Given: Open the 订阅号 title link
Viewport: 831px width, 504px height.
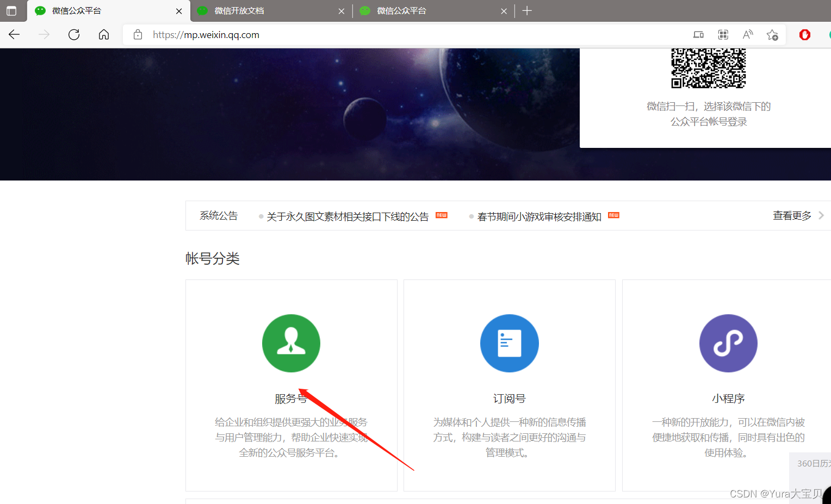Looking at the screenshot, I should [x=510, y=399].
